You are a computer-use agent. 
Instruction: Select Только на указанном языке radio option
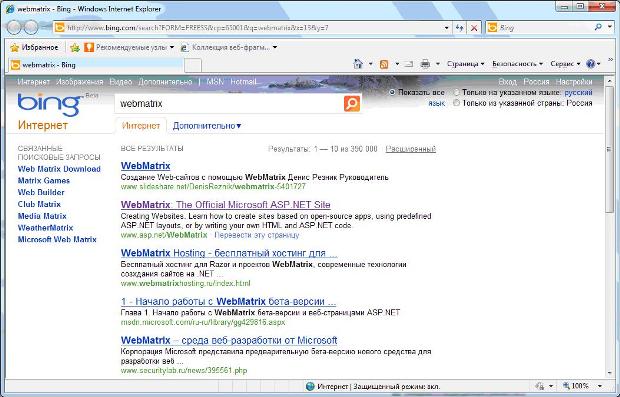click(x=457, y=93)
